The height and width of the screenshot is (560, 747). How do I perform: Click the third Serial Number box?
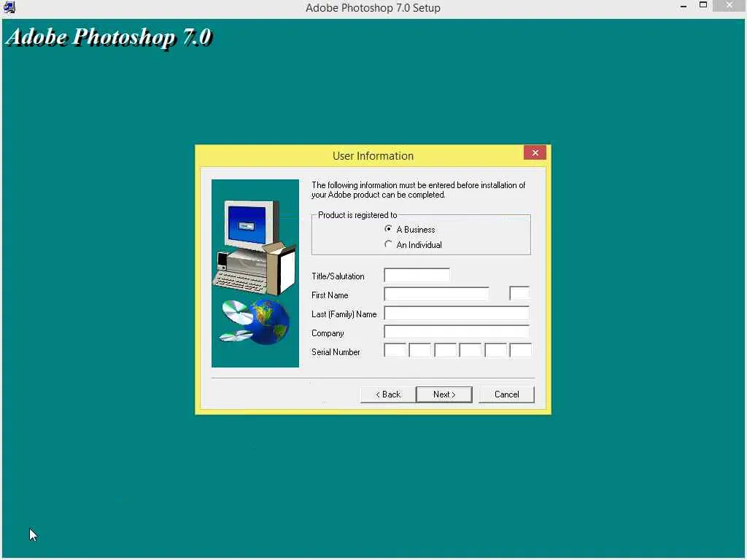tap(446, 350)
